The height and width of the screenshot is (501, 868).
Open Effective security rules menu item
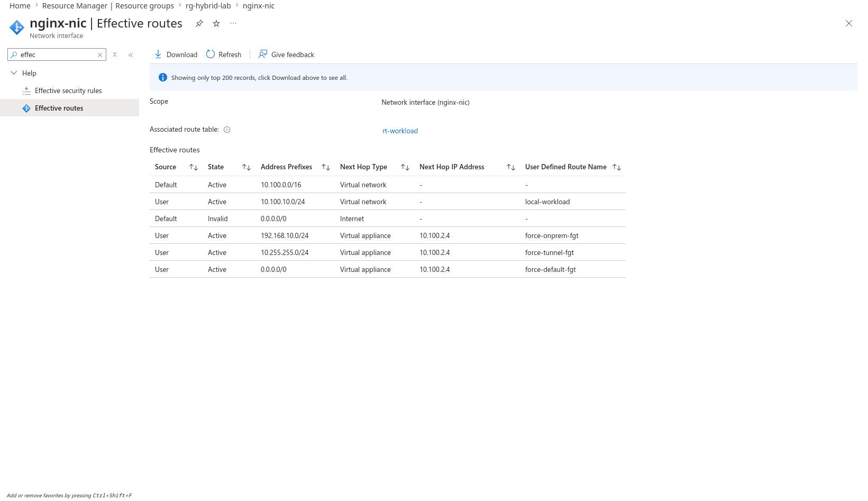[69, 91]
